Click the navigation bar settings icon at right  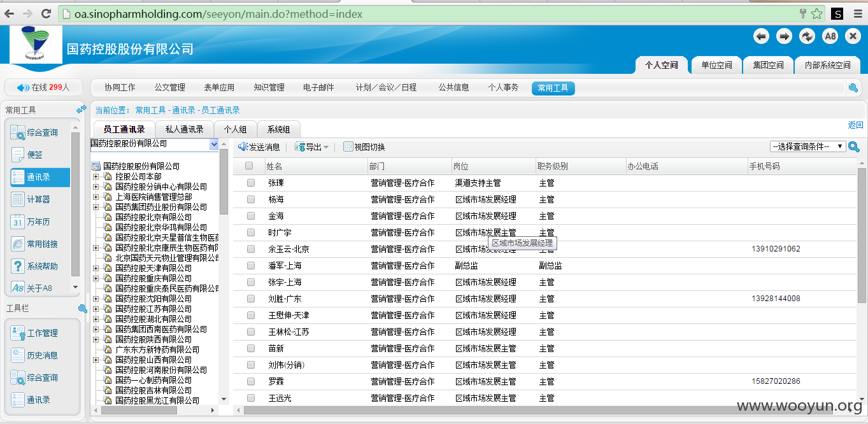pos(853,88)
